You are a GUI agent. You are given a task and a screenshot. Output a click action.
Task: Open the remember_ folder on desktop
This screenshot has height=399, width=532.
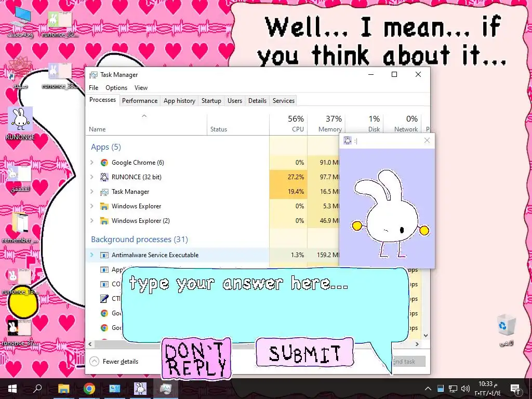[x=20, y=228]
